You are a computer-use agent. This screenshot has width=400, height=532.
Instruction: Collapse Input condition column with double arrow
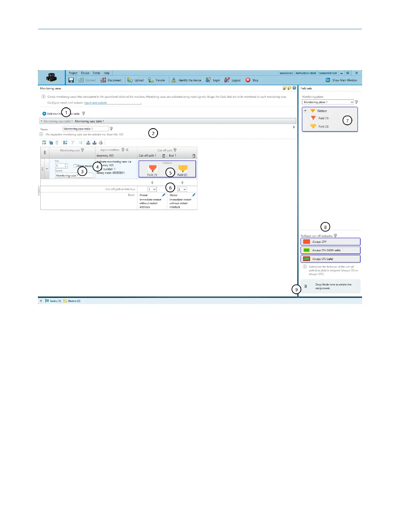tap(127, 150)
